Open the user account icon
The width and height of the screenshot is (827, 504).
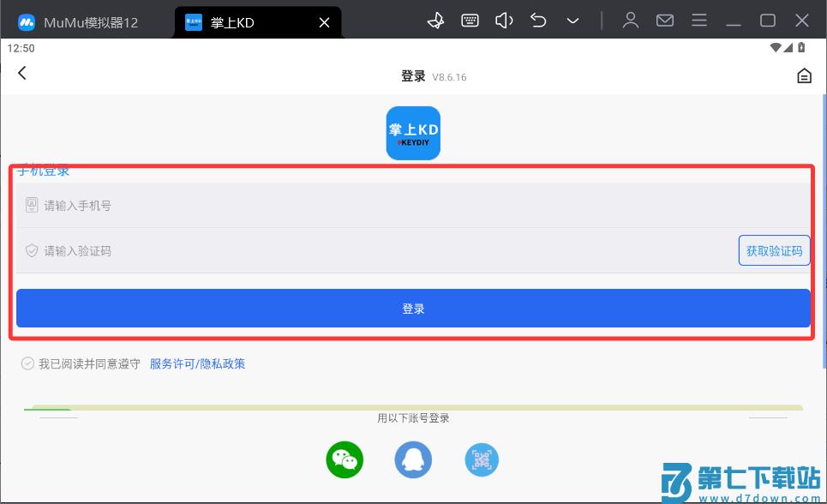(x=630, y=21)
